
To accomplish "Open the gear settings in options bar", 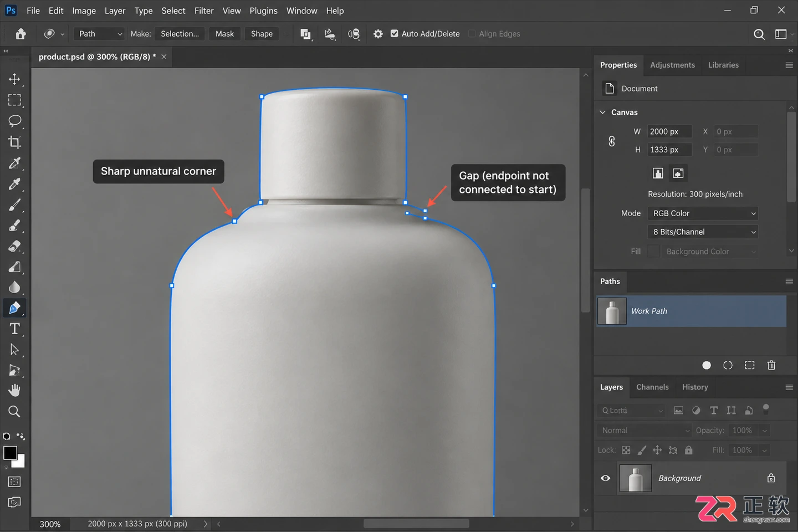I will coord(378,34).
